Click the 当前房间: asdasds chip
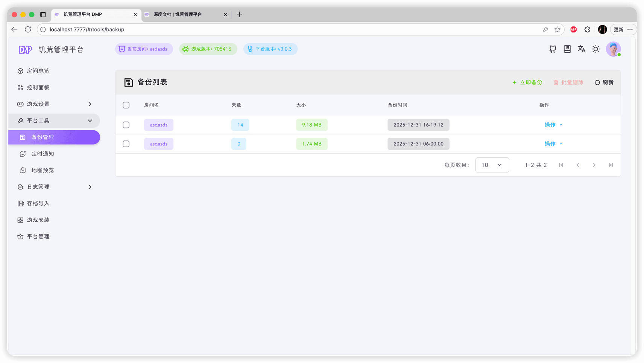 [144, 49]
